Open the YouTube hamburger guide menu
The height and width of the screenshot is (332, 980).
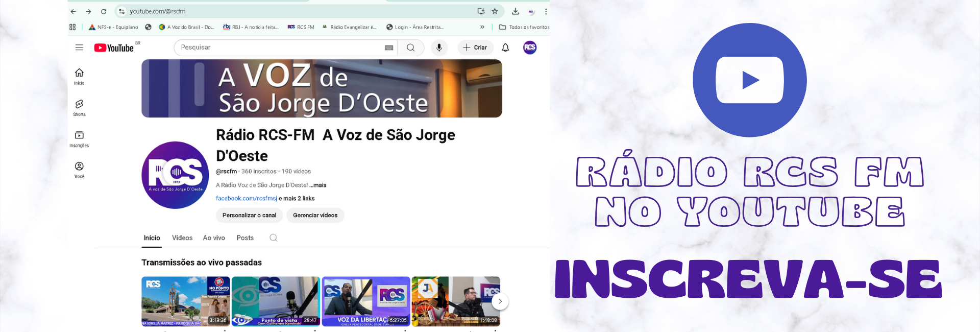[x=79, y=48]
